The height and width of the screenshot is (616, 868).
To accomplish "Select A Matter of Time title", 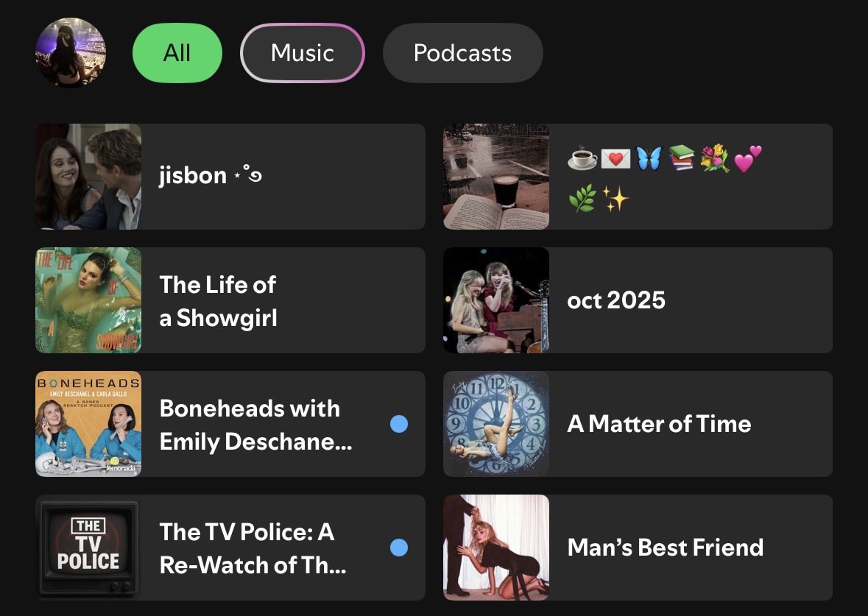I will [x=660, y=424].
